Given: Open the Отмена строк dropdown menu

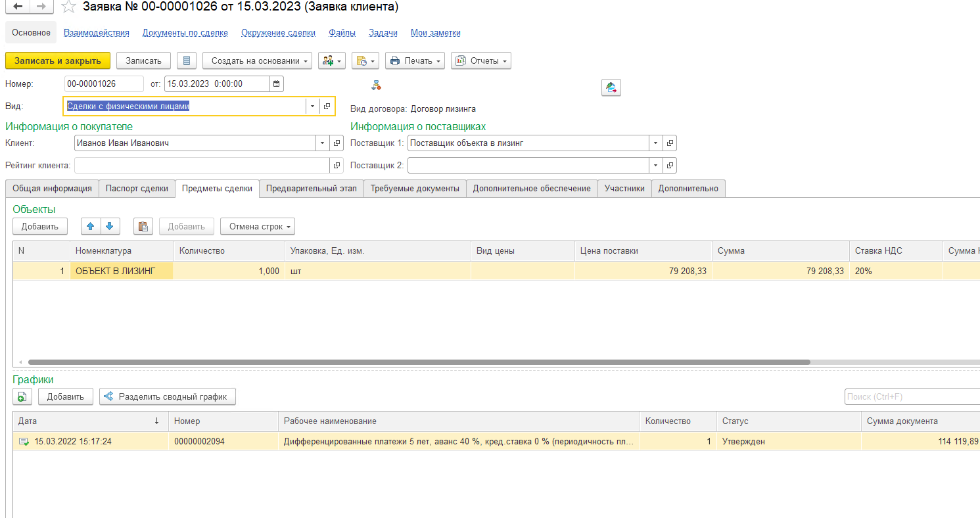Looking at the screenshot, I should [257, 226].
